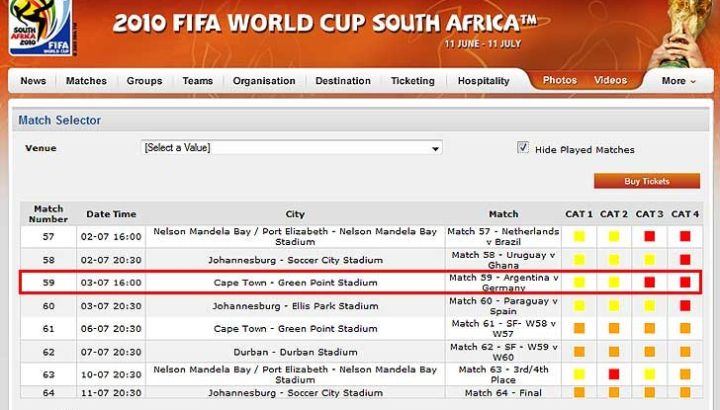The width and height of the screenshot is (720, 410).
Task: Select CAT 1 yellow swatch for Match 58
Action: pos(579,260)
